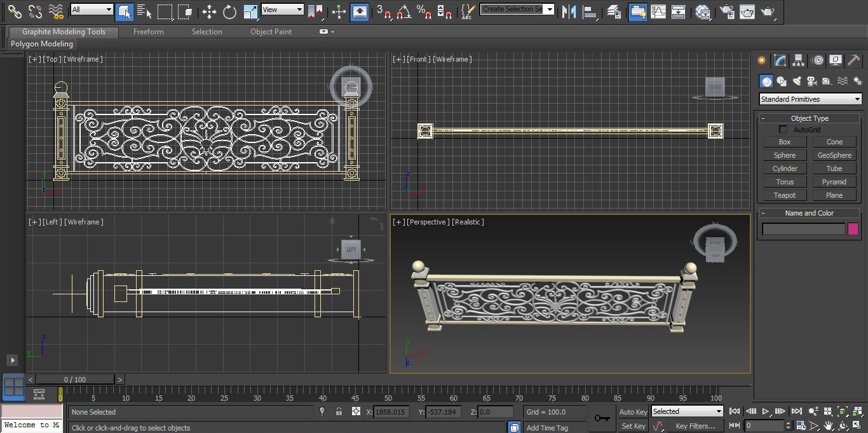Open Schematic View icon
This screenshot has width=868, height=433.
coord(679,11)
